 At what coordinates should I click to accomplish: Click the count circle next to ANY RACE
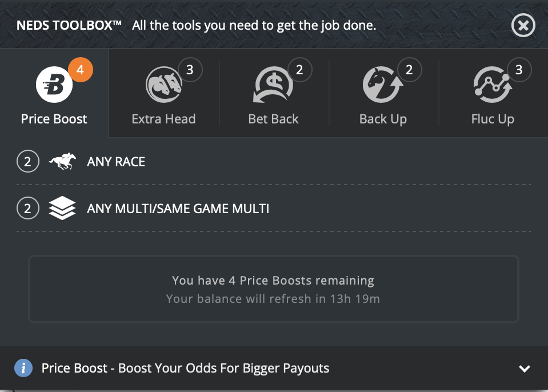27,161
